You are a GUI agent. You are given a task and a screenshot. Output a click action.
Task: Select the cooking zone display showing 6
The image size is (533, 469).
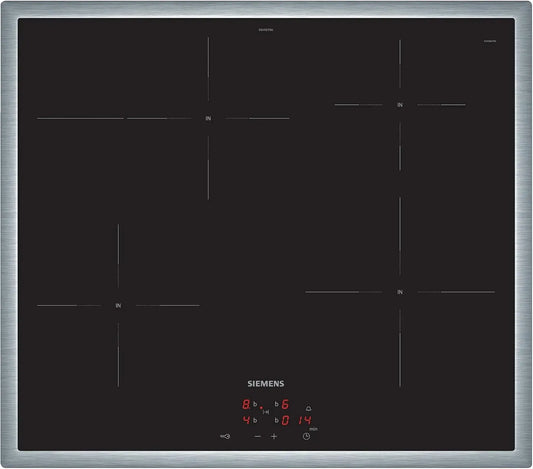pos(285,404)
